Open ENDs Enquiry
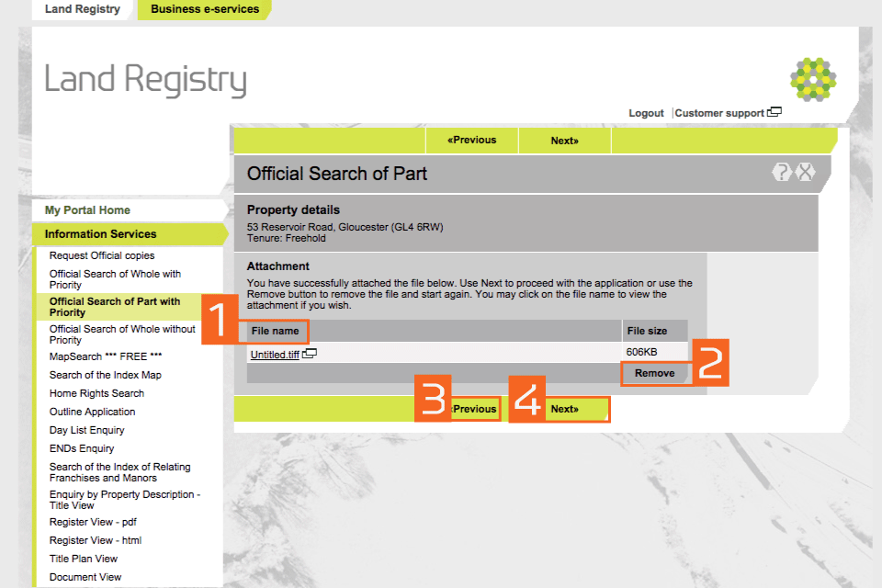Viewport: 882px width, 588px height. 82,448
